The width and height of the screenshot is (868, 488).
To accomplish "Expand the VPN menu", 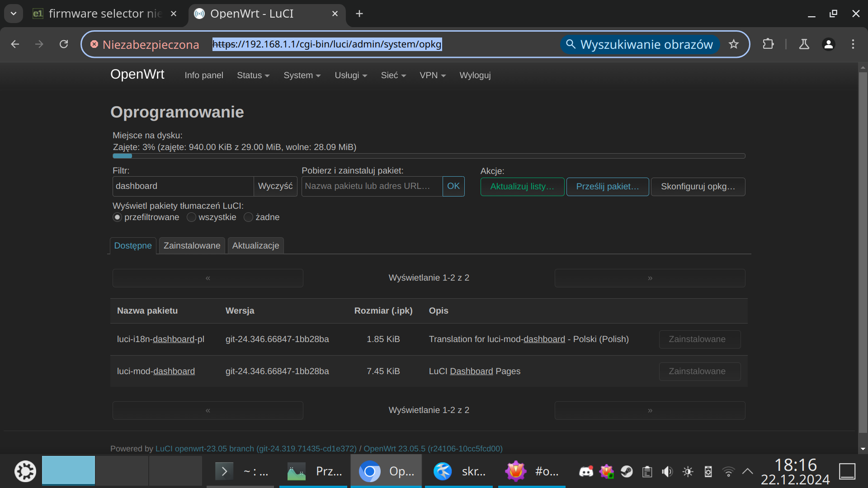I will tap(433, 75).
